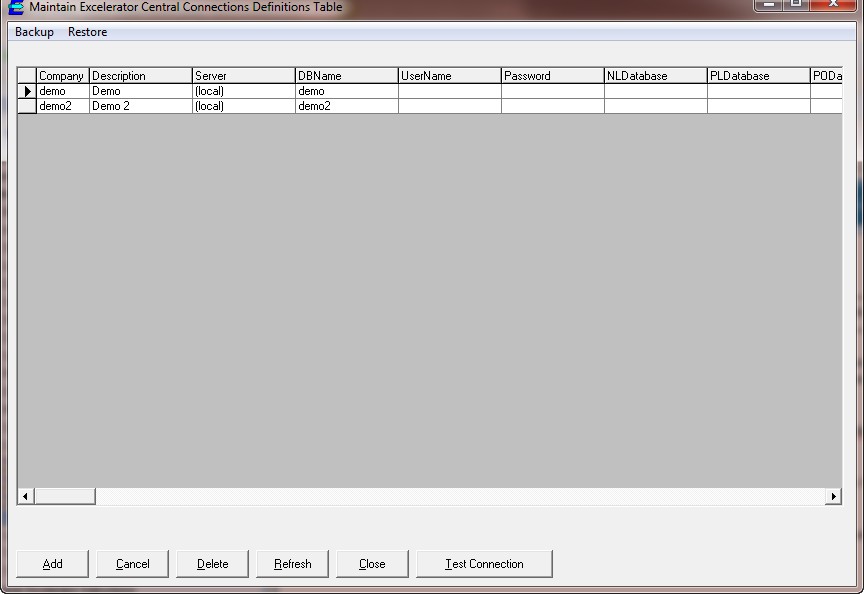864x594 pixels.
Task: Click Test Connection button
Action: point(484,564)
